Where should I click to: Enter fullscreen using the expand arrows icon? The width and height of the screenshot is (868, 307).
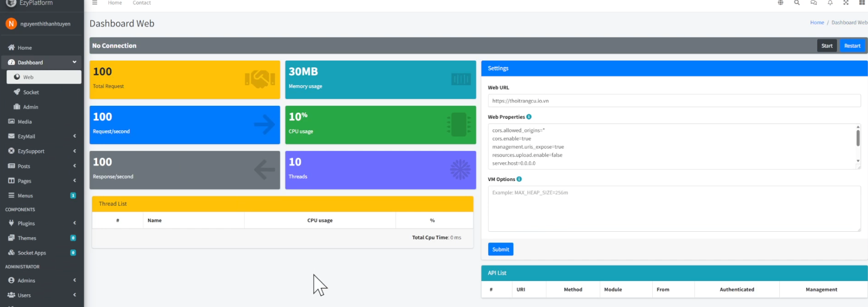tap(846, 3)
